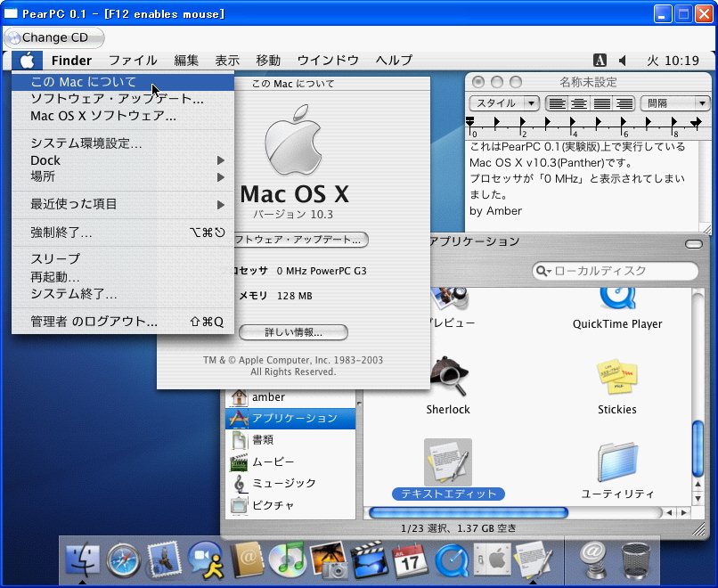
Task: Choose 強制終了 menu item
Action: pyautogui.click(x=123, y=233)
